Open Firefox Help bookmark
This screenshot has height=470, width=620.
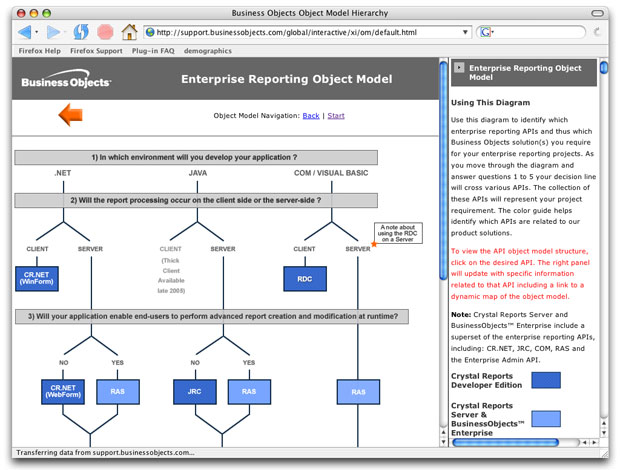40,51
